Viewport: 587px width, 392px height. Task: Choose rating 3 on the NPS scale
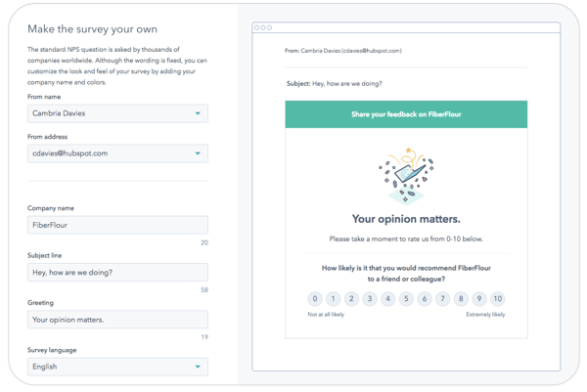(x=370, y=299)
